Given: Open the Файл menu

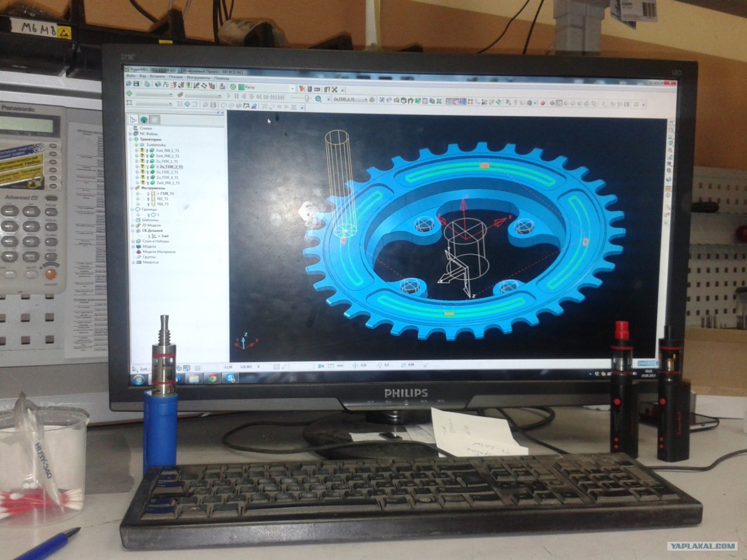Looking at the screenshot, I should click(131, 76).
